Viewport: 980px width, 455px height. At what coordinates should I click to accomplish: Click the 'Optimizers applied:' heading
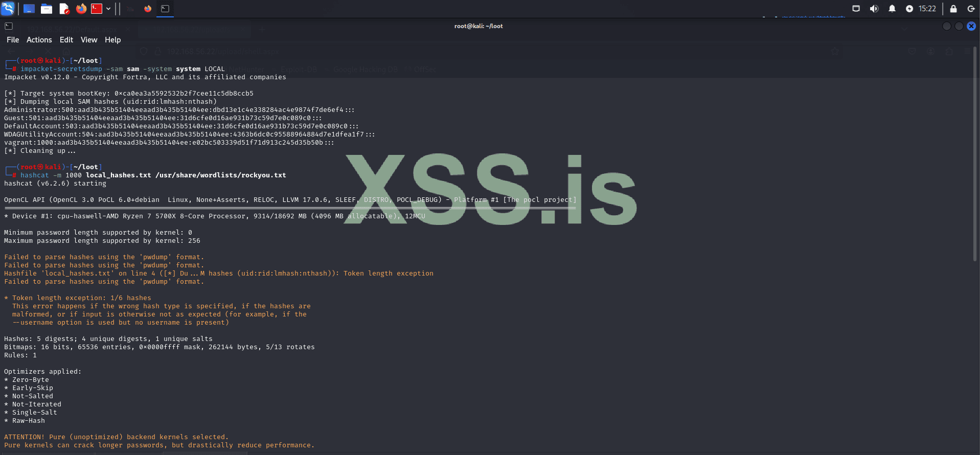[43, 372]
